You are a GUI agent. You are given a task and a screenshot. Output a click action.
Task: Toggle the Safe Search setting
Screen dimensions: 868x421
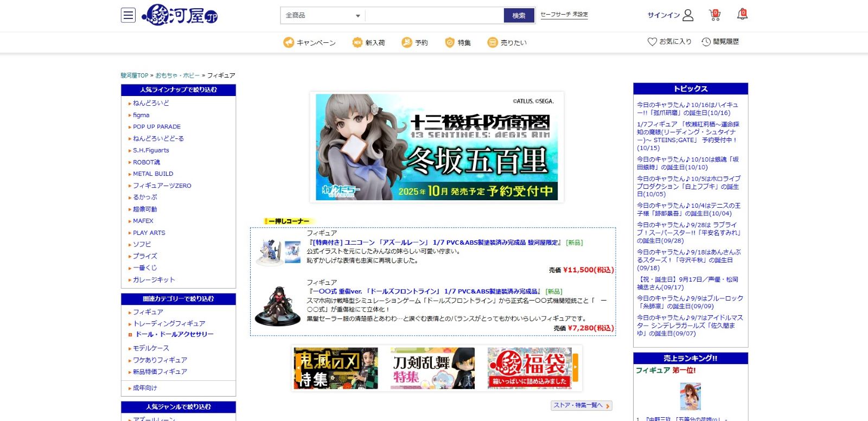pos(564,15)
